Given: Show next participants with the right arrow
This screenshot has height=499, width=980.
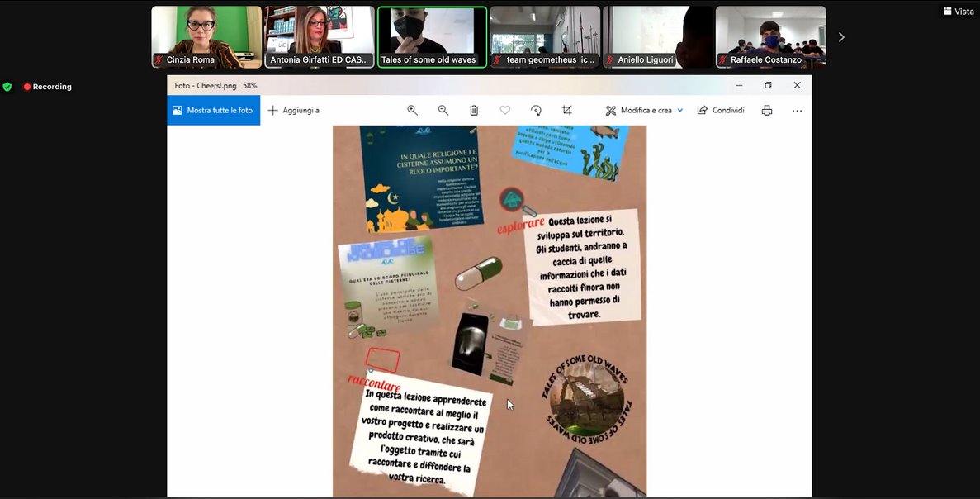Looking at the screenshot, I should coord(841,37).
